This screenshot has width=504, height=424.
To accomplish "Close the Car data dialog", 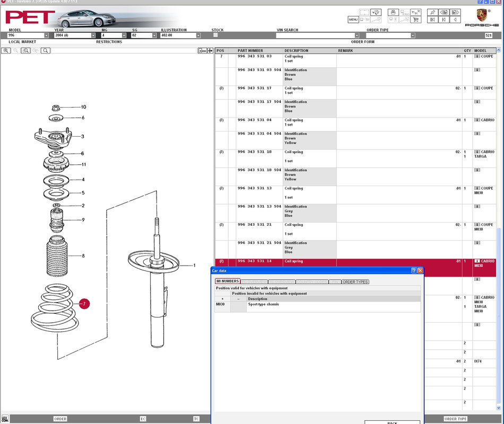I will click(420, 270).
